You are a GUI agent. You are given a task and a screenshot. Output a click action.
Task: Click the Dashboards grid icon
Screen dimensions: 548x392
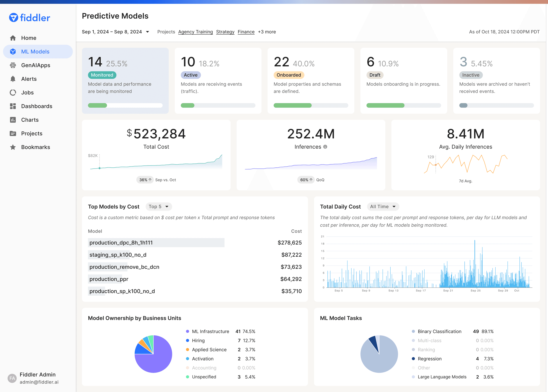pyautogui.click(x=13, y=106)
